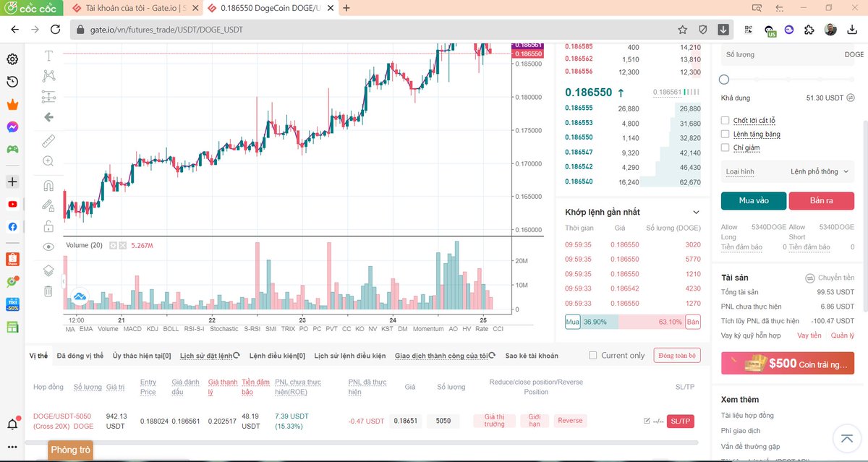Expand the Lịch sử đặt lệnh dropdown arrow
Image resolution: width=868 pixels, height=462 pixels.
[238, 356]
